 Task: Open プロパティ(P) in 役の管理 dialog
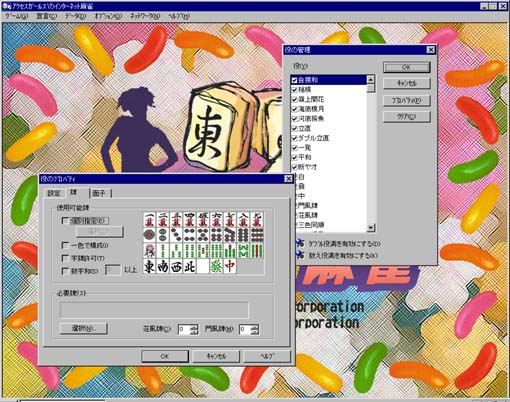[406, 100]
